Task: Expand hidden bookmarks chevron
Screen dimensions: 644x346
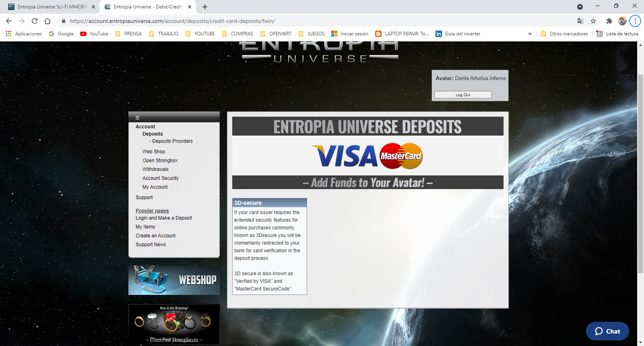Action: (x=530, y=34)
